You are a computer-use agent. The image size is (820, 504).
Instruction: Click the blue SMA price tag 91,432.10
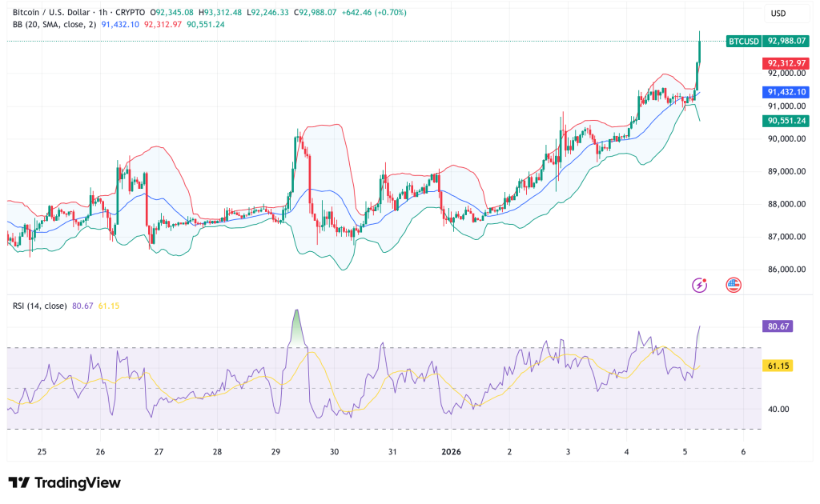787,93
